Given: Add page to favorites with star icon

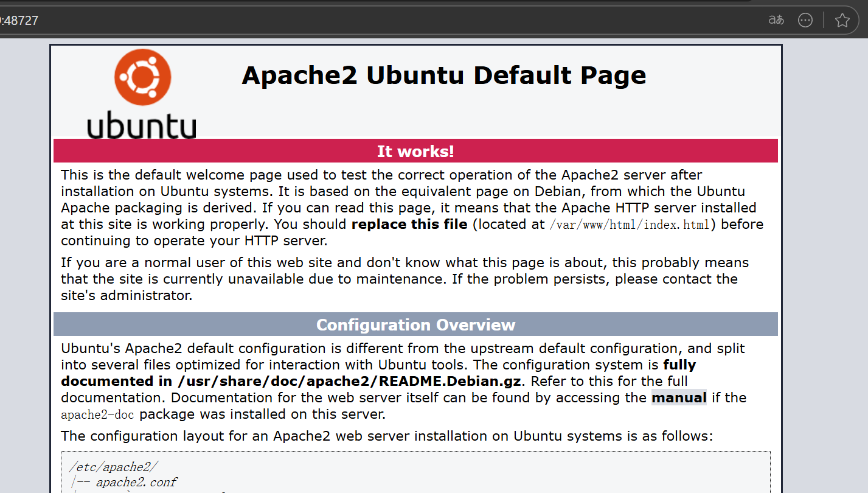Looking at the screenshot, I should click(842, 20).
